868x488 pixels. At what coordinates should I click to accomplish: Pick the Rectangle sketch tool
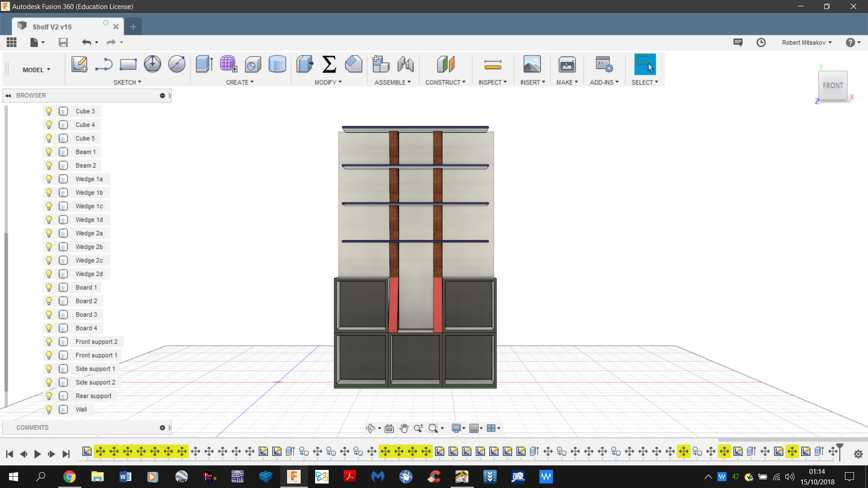pyautogui.click(x=128, y=64)
